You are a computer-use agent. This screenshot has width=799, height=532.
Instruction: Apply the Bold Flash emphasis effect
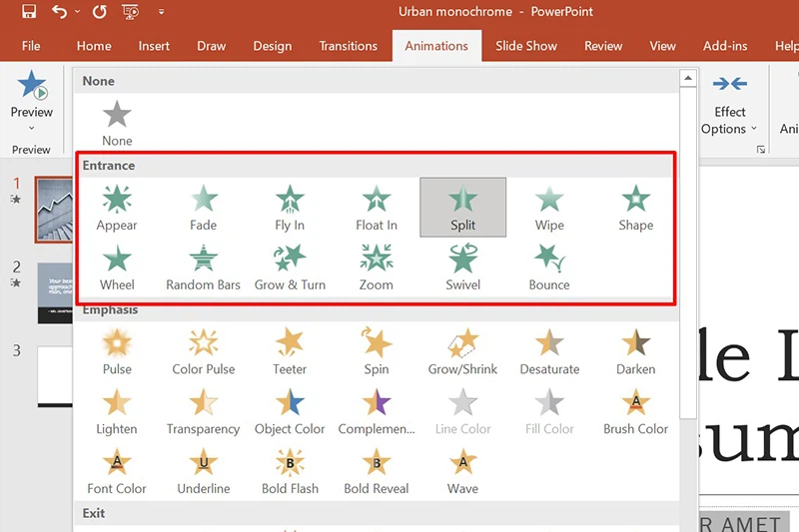(x=290, y=471)
